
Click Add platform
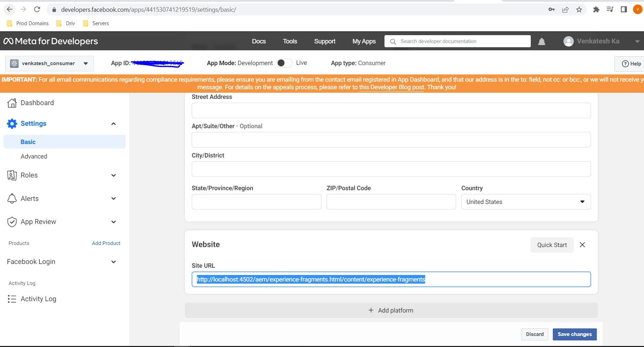click(x=391, y=310)
